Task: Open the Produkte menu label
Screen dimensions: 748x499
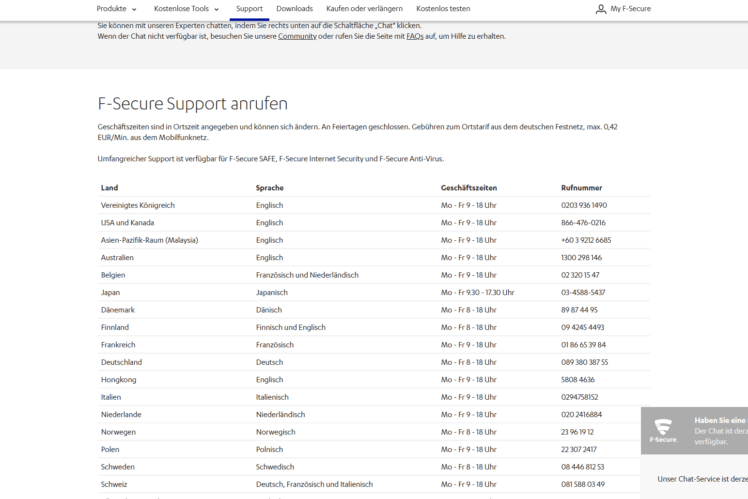Action: point(111,9)
